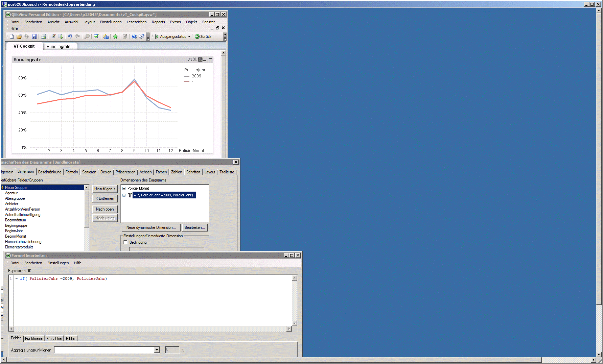Click the Current Selections checkmark icon
The width and height of the screenshot is (603, 364).
pyautogui.click(x=96, y=37)
